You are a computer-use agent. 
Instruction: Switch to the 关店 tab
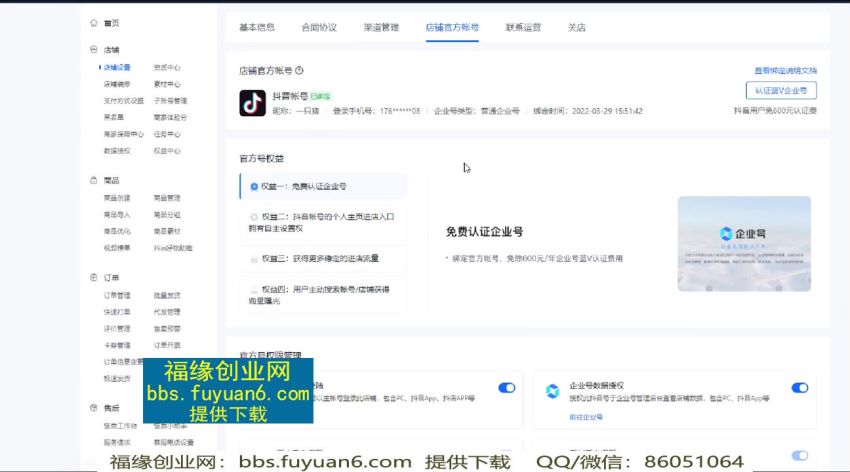pyautogui.click(x=576, y=27)
